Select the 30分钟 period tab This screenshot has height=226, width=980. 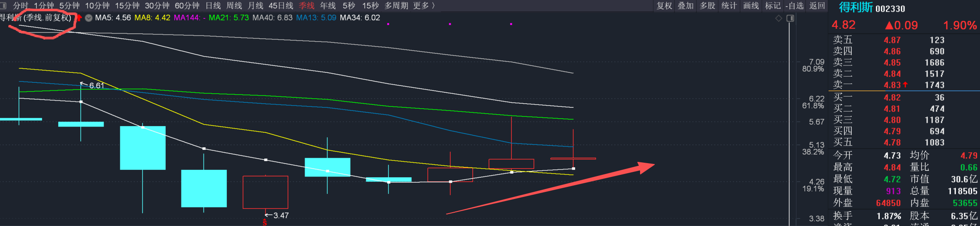click(x=157, y=5)
